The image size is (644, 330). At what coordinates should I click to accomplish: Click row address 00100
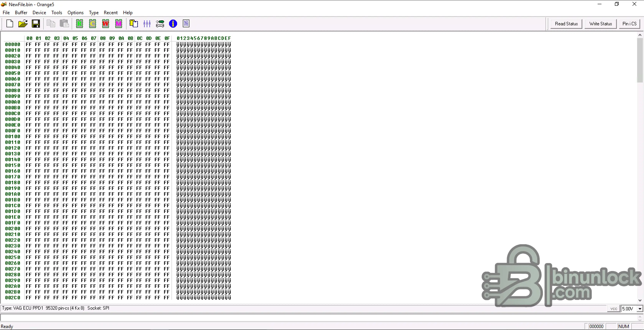pos(12,136)
